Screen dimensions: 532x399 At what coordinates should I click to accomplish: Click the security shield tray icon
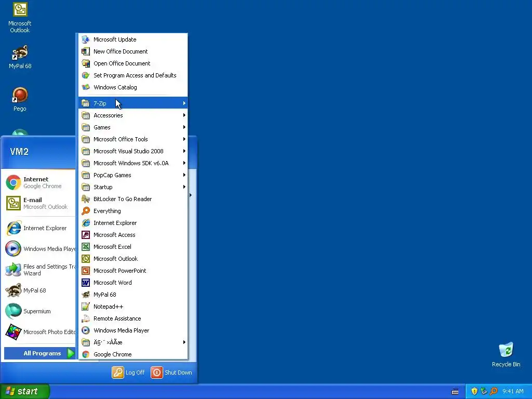pyautogui.click(x=474, y=391)
